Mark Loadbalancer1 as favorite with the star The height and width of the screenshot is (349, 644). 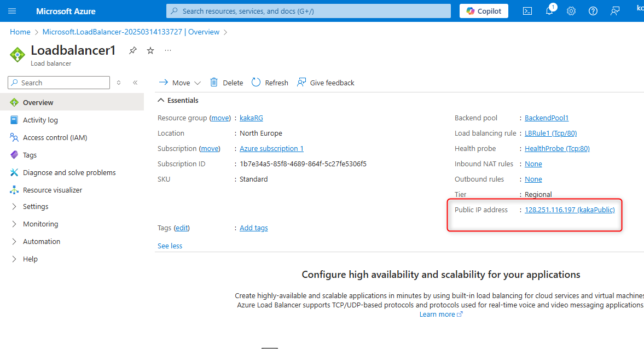[x=150, y=50]
